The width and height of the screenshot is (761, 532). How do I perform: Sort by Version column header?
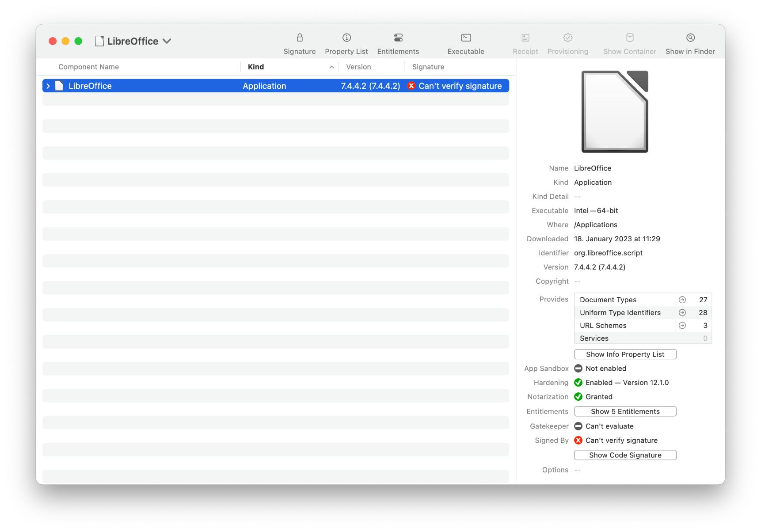pyautogui.click(x=358, y=67)
